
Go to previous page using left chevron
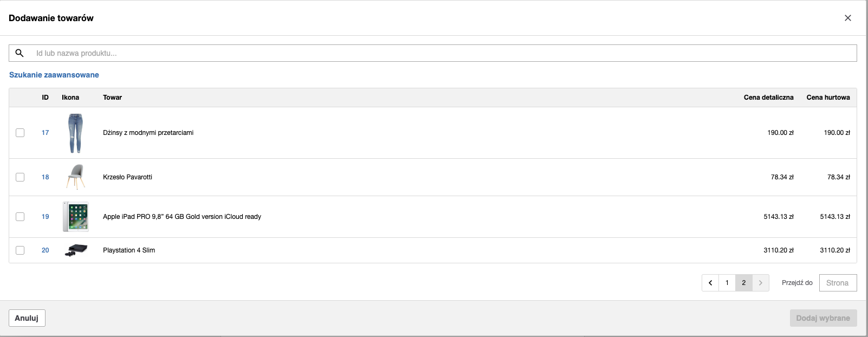point(710,283)
